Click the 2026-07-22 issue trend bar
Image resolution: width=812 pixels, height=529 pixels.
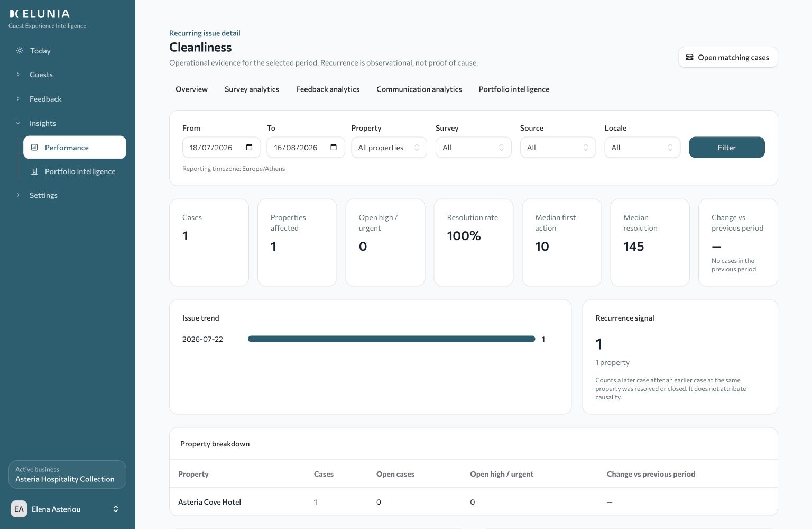coord(392,339)
